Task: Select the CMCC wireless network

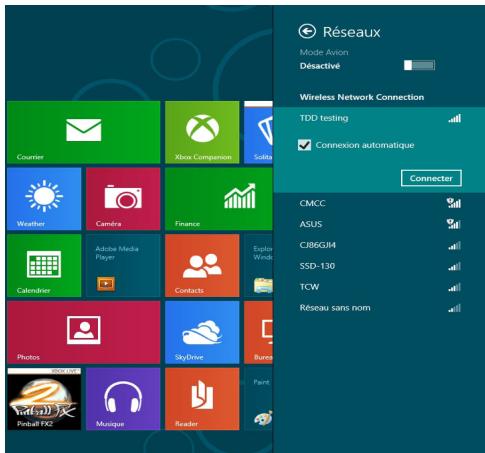Action: pos(379,203)
